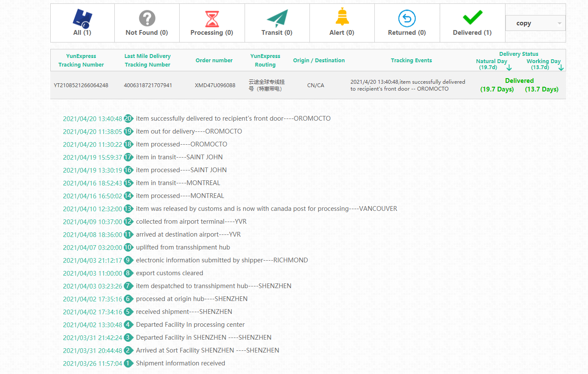588x374 pixels.
Task: Select the yellow bell Alert icon
Action: [342, 17]
